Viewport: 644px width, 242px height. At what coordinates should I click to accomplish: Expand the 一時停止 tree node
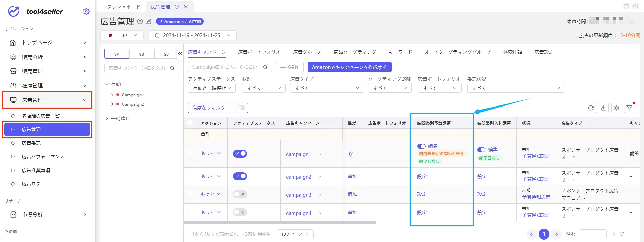click(107, 118)
